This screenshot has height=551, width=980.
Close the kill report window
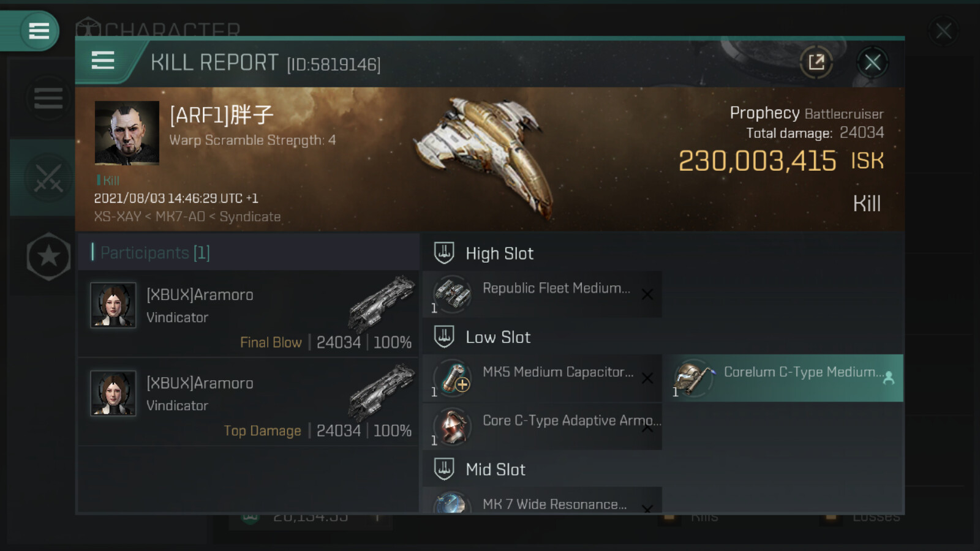(872, 62)
